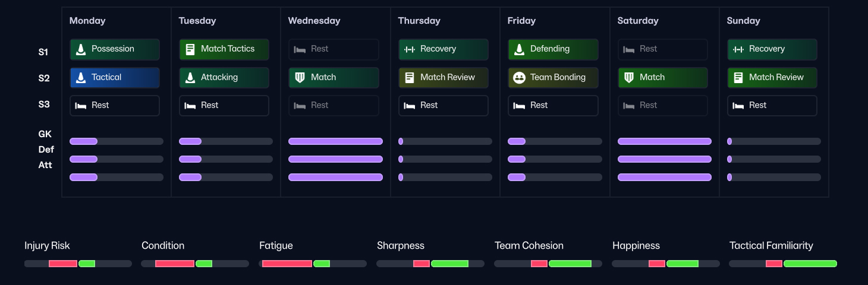This screenshot has width=868, height=285.
Task: Select Sunday's Recovery session
Action: click(772, 49)
